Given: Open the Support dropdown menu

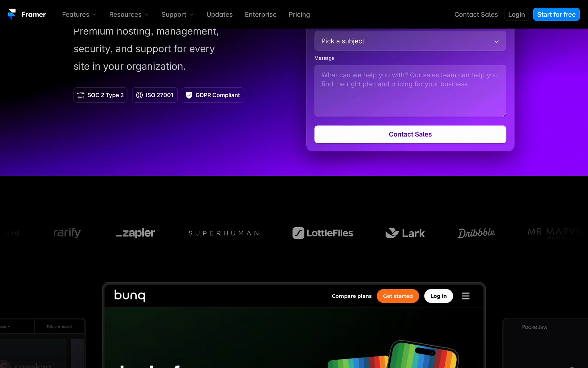Looking at the screenshot, I should (177, 14).
